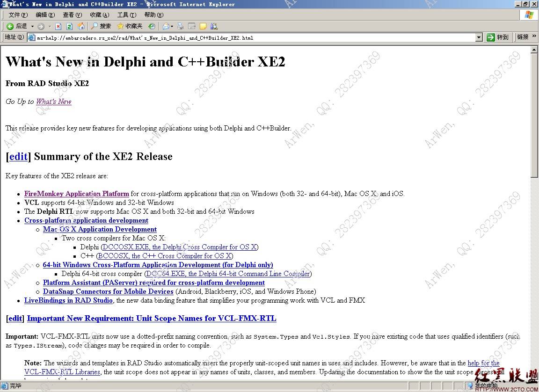Click the IE icon in title bar
This screenshot has height=392, width=539.
(5, 4)
